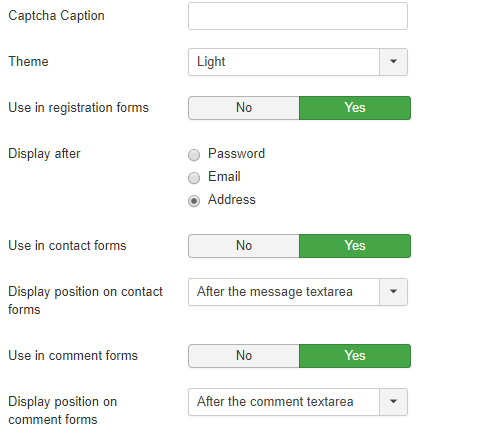
Task: Choose Yes for comment forms
Action: point(355,356)
